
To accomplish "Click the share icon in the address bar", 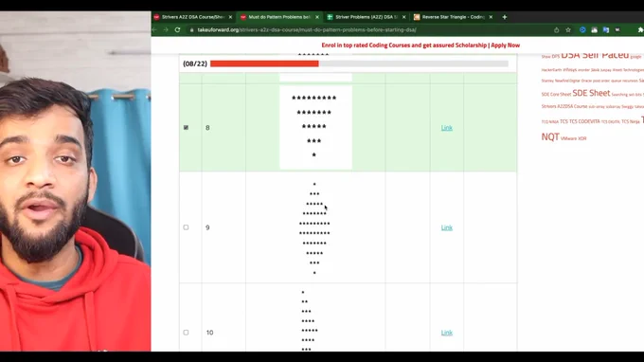I will [x=557, y=30].
